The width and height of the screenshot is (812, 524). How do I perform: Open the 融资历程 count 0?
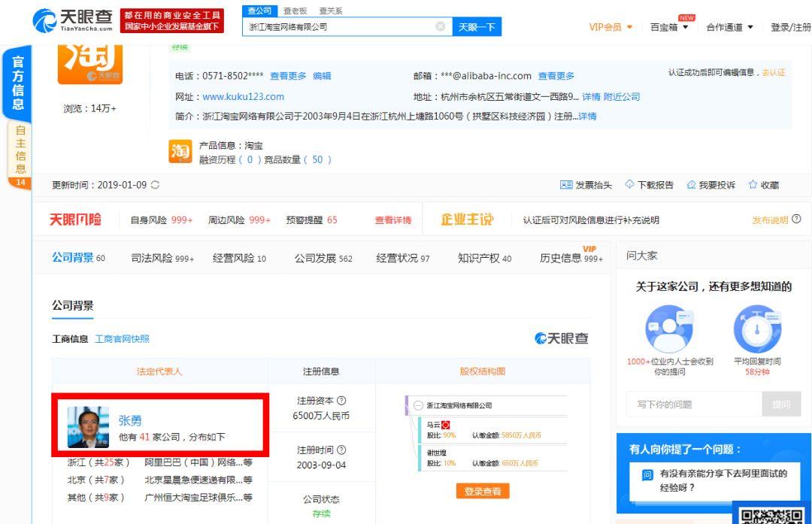(250, 159)
